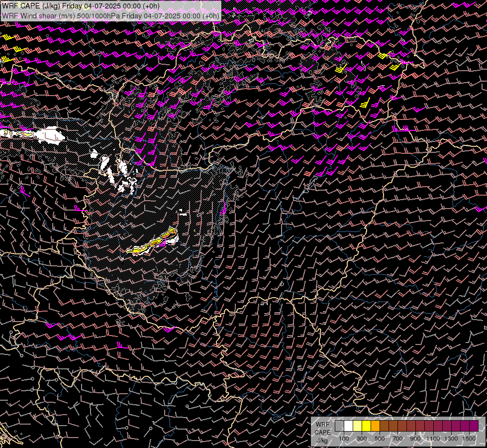Click the legend value 500
487x448 pixels.
(x=380, y=439)
